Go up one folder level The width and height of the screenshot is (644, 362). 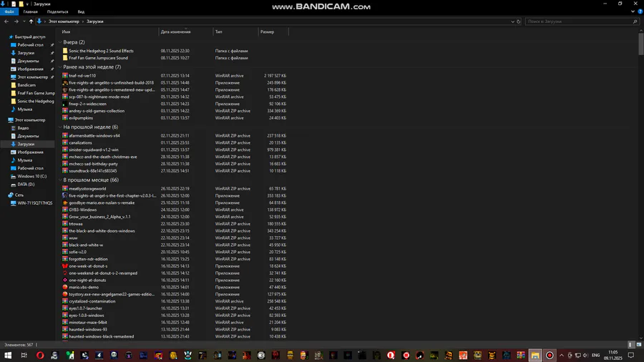[31, 21]
